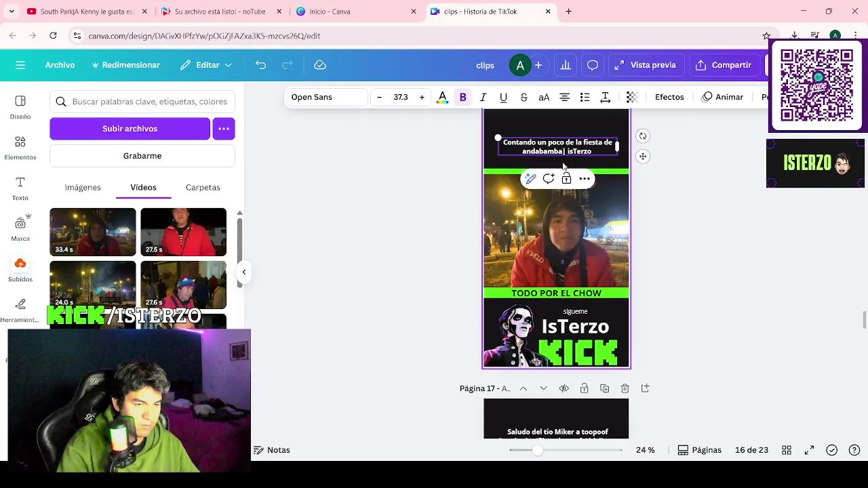The width and height of the screenshot is (868, 488).
Task: Add comment from floating element toolbar
Action: [549, 179]
